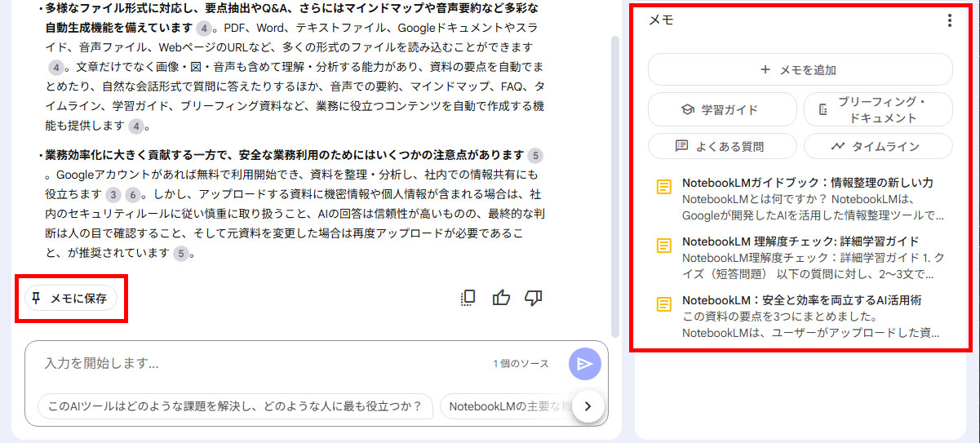Open note NotebookLM 理解度チェック: 詳細学習ガイド

pos(800,258)
